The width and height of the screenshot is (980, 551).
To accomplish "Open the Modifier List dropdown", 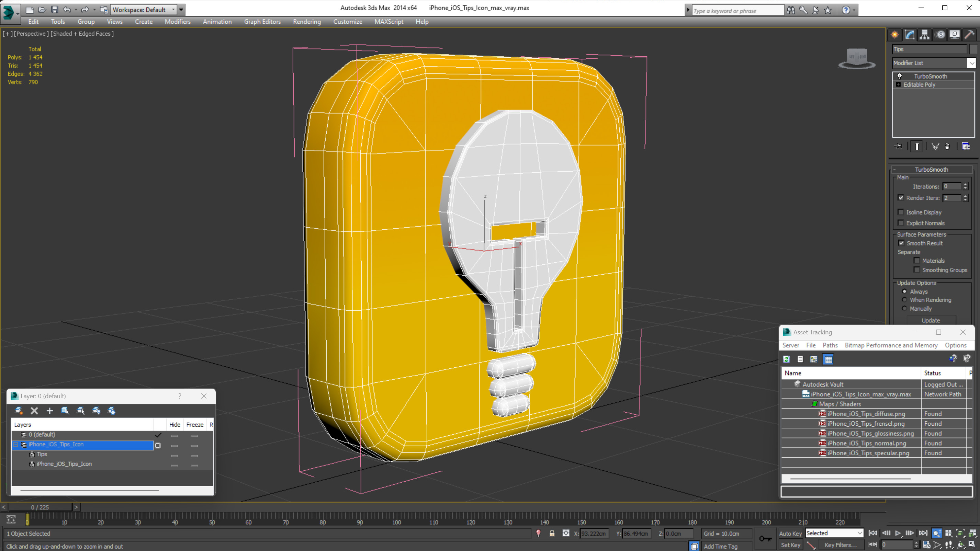I will pyautogui.click(x=972, y=63).
